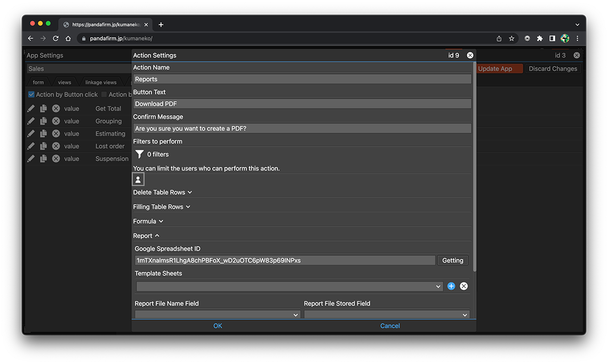Click OK to confirm action settings

(x=218, y=326)
